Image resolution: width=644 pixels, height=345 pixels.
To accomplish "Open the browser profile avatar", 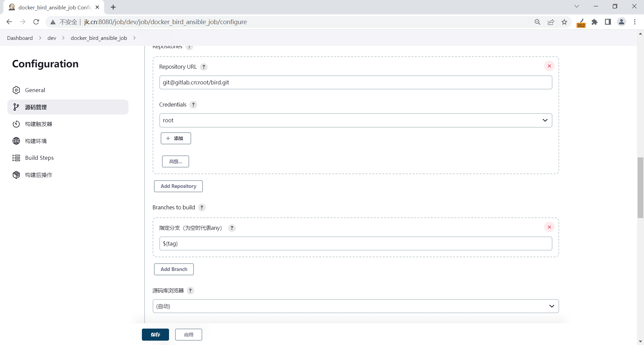I will coord(622,22).
